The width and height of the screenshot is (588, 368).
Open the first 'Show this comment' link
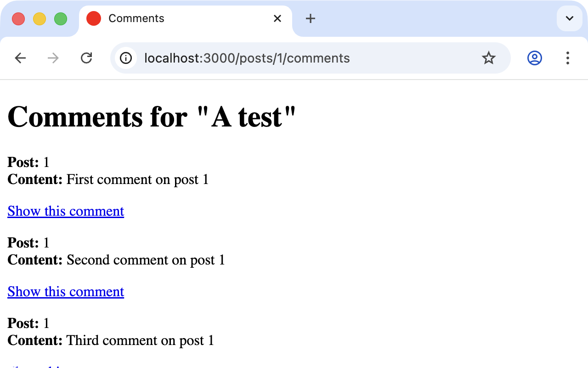pos(65,211)
